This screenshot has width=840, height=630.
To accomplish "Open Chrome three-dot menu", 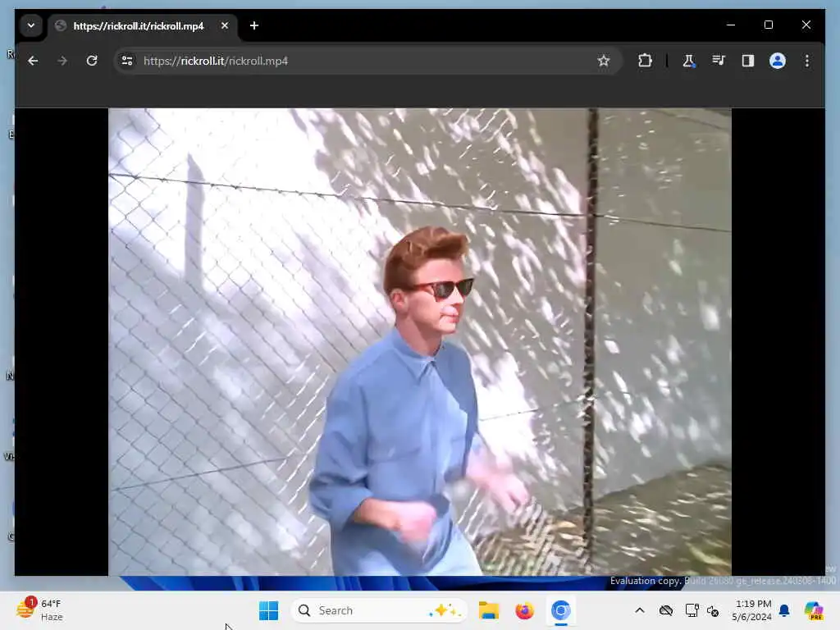I will tap(807, 61).
